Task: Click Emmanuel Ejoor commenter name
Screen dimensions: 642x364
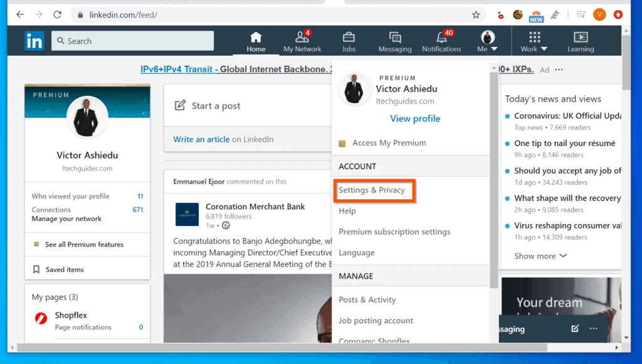Action: pyautogui.click(x=199, y=182)
